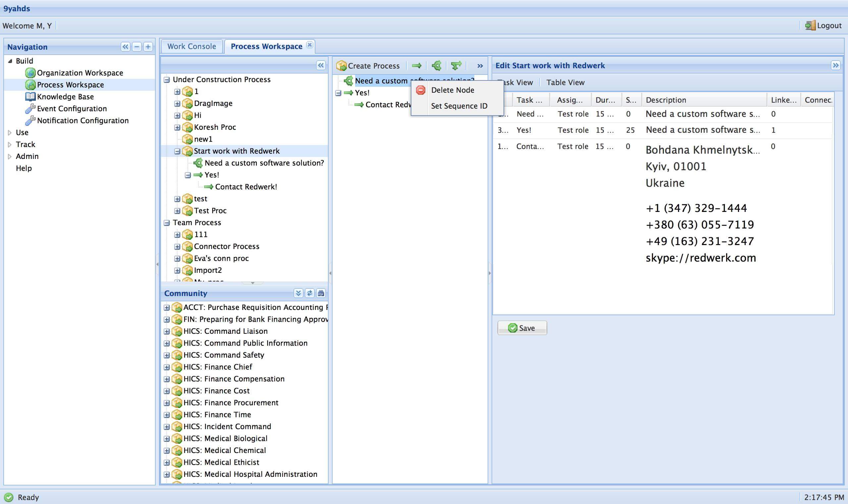Open the Help navigation item
Screen dimensions: 848x504
click(x=24, y=168)
